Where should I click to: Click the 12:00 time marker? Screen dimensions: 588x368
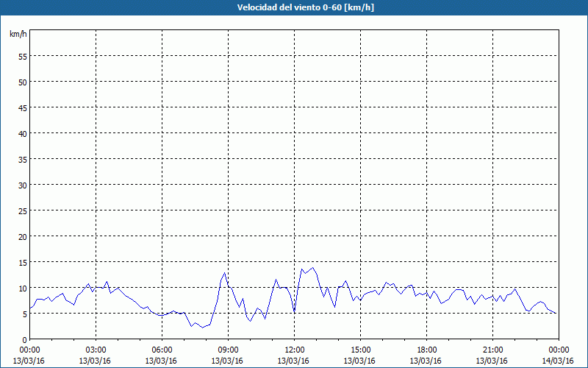click(x=294, y=350)
